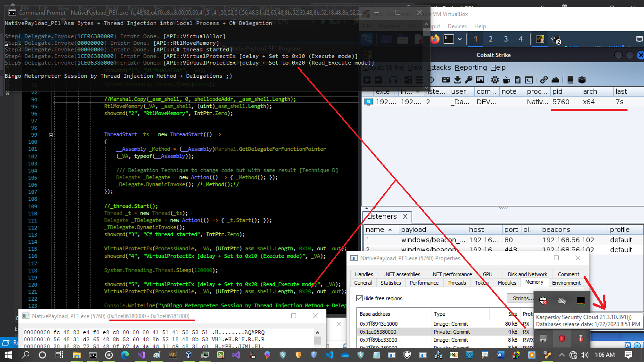Open the Windows Start menu
The width and height of the screenshot is (644, 362).
click(8, 354)
